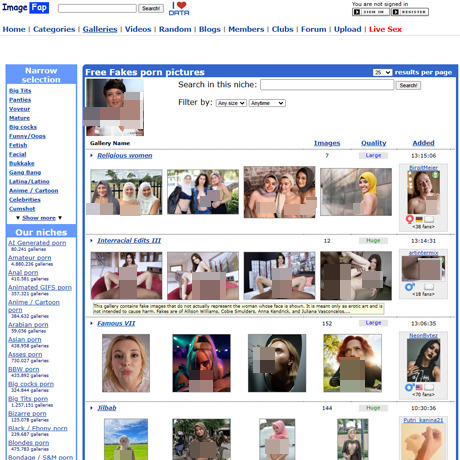460x460 pixels.
Task: Click Celebrities in Narrow selection
Action: (x=25, y=200)
